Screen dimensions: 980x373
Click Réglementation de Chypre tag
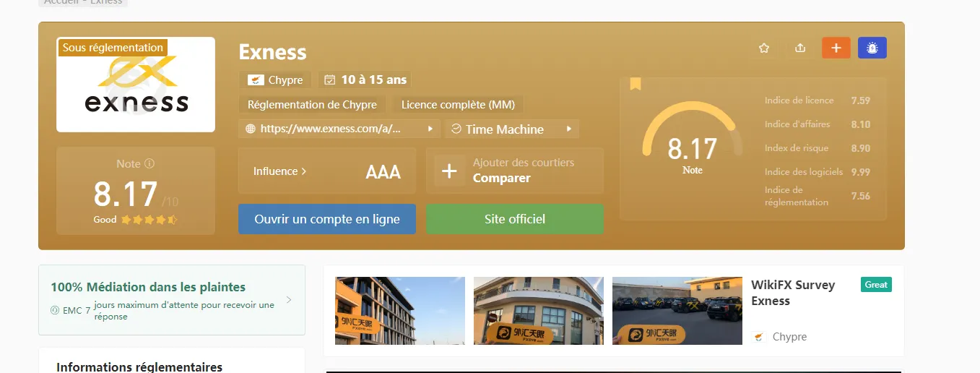point(312,105)
